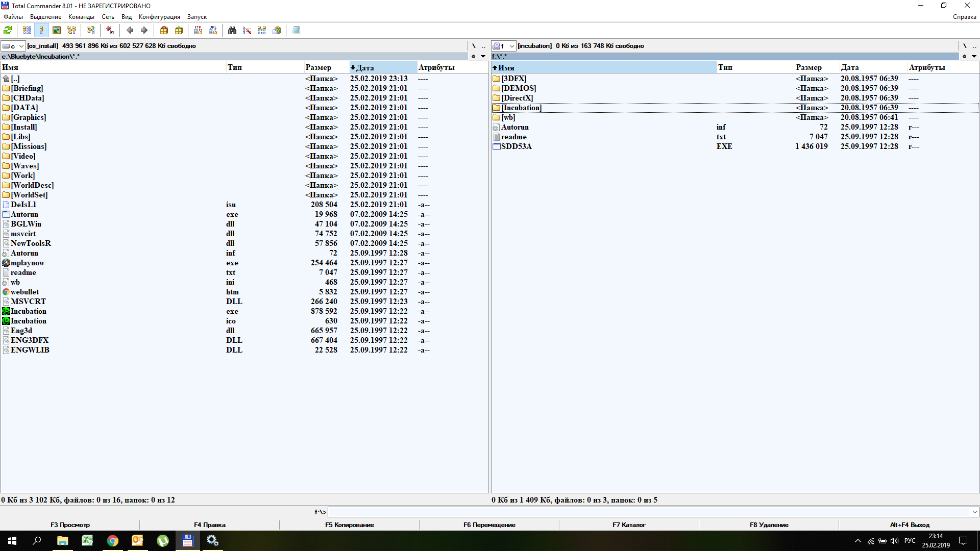Open the Конфигурация menu

point(159,17)
